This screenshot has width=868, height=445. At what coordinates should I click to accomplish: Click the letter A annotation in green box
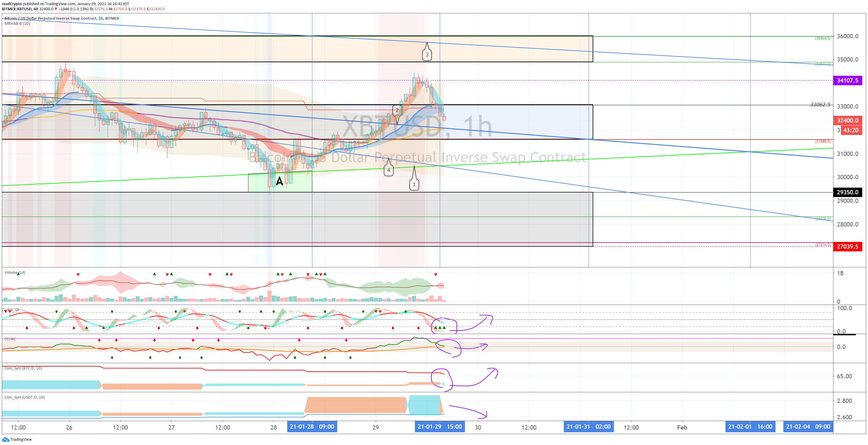pyautogui.click(x=279, y=182)
